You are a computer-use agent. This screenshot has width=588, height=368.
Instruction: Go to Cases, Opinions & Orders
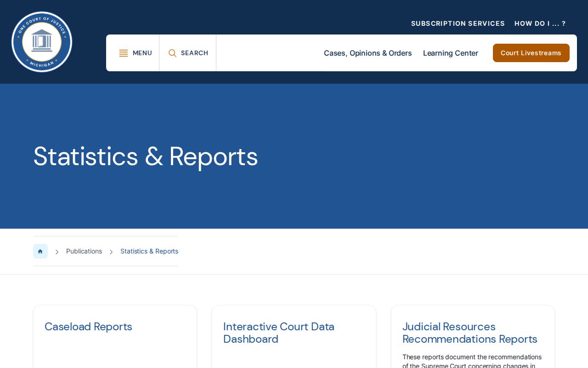pos(367,53)
